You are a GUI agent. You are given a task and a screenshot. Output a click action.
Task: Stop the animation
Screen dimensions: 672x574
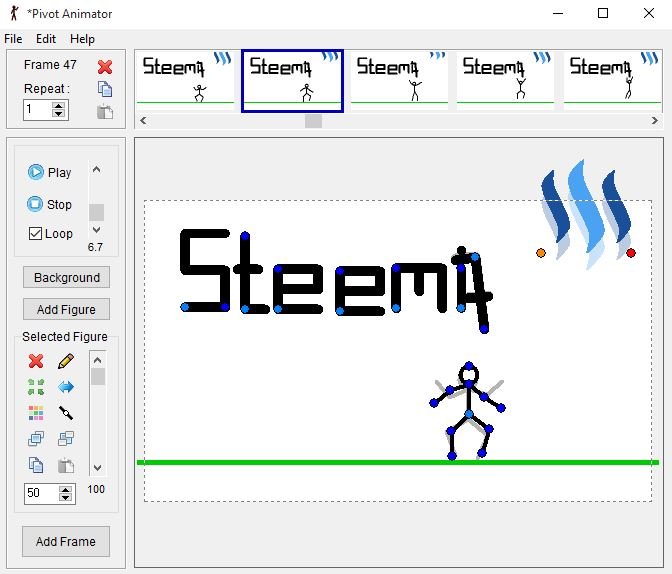pos(49,204)
